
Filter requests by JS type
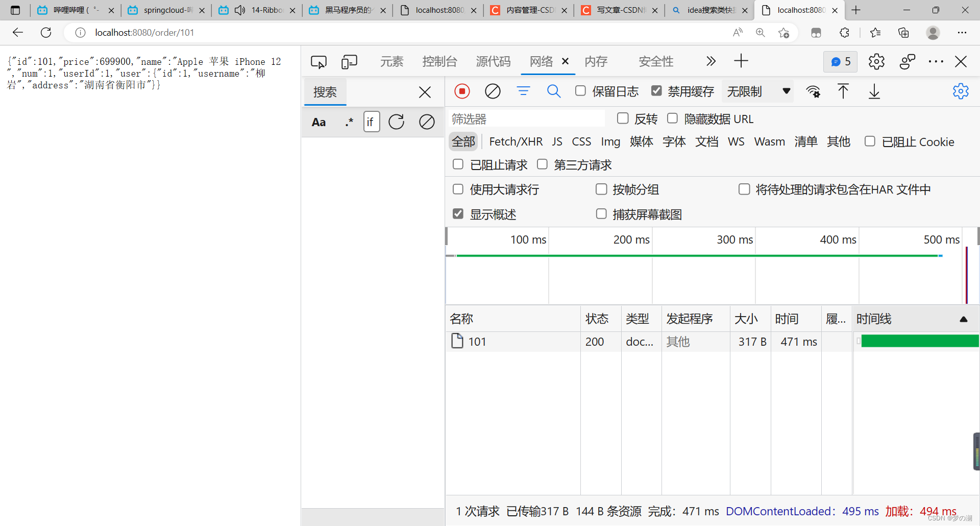[x=557, y=141]
